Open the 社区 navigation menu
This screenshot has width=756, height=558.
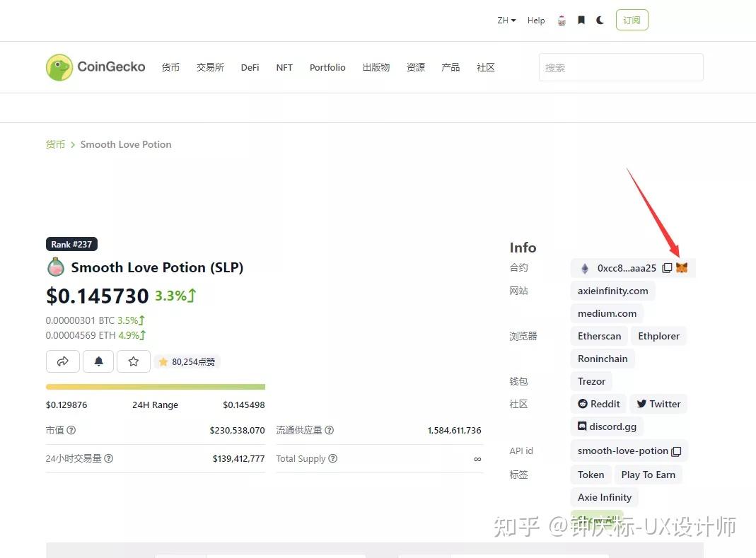[x=486, y=67]
